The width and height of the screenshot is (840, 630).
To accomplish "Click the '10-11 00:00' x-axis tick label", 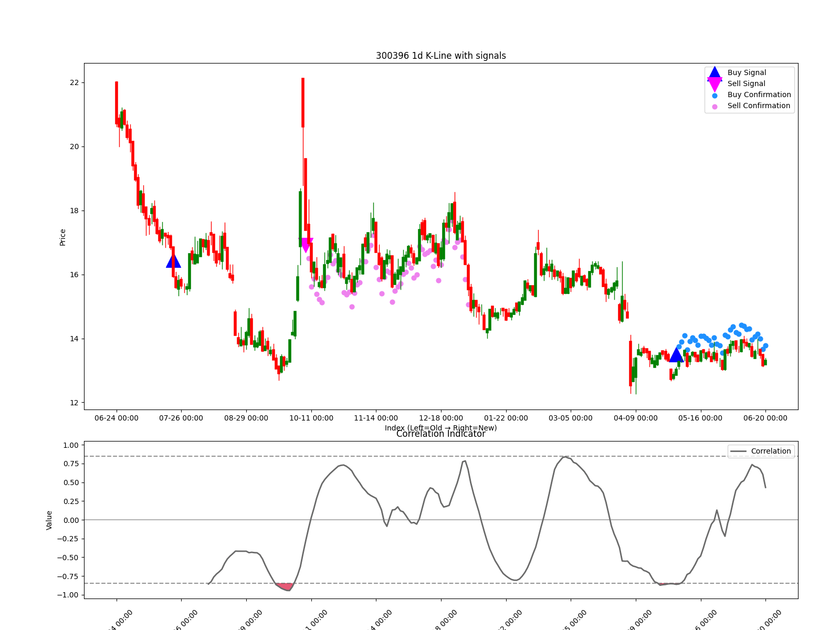I will click(x=311, y=418).
